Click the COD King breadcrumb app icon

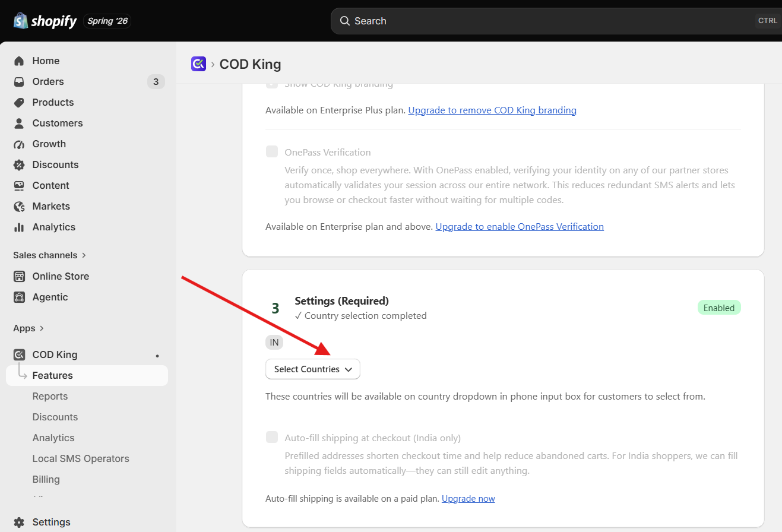click(x=198, y=64)
